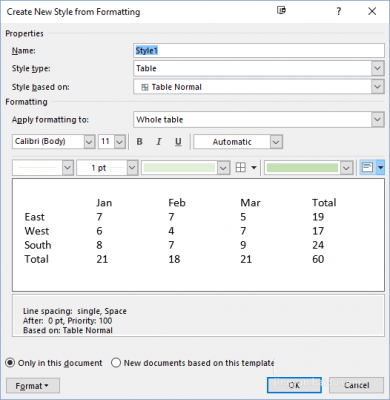This screenshot has height=400, width=390.
Task: Select Only in this document option
Action: click(x=54, y=363)
